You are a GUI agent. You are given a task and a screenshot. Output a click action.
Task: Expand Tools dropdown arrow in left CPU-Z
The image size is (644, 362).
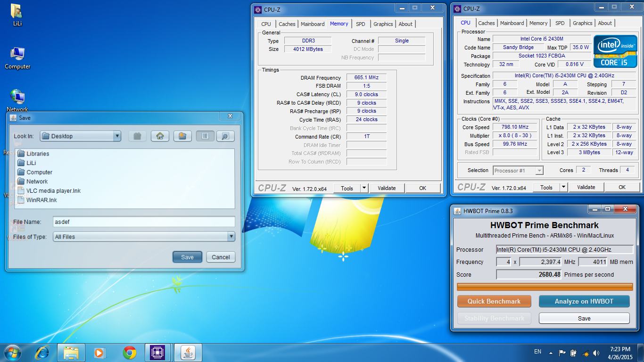point(364,188)
